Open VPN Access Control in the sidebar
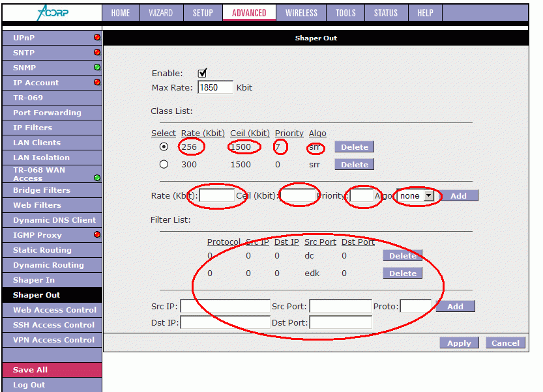The width and height of the screenshot is (543, 392). (52, 340)
